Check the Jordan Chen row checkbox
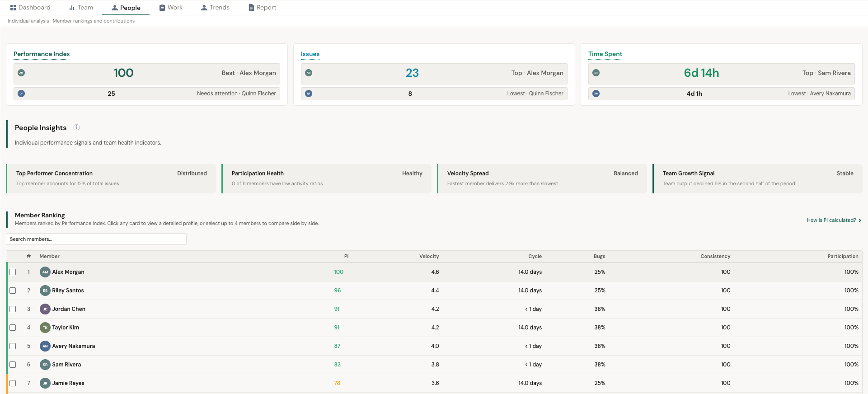The width and height of the screenshot is (868, 394). [x=13, y=309]
